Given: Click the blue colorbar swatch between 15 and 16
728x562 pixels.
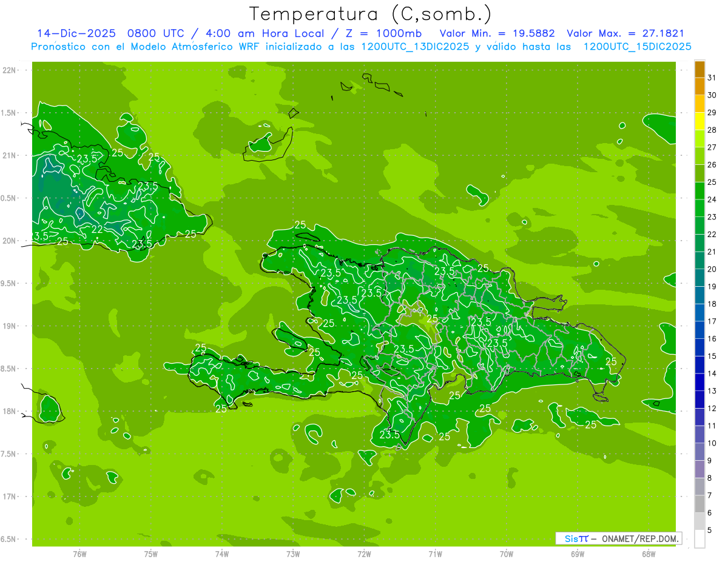Looking at the screenshot, I should click(699, 347).
